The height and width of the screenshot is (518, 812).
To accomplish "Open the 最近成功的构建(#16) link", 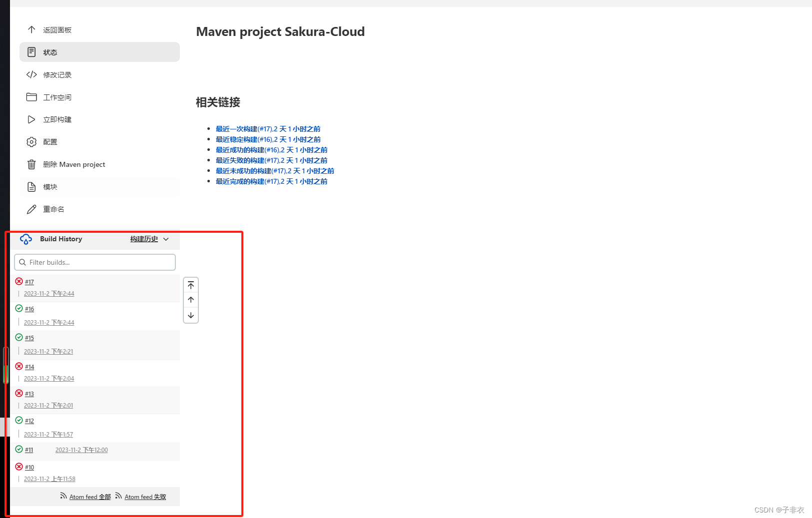I will click(271, 150).
